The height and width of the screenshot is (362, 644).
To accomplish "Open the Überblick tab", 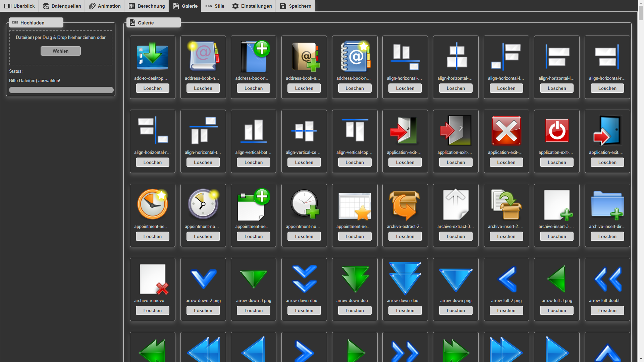I will click(19, 6).
